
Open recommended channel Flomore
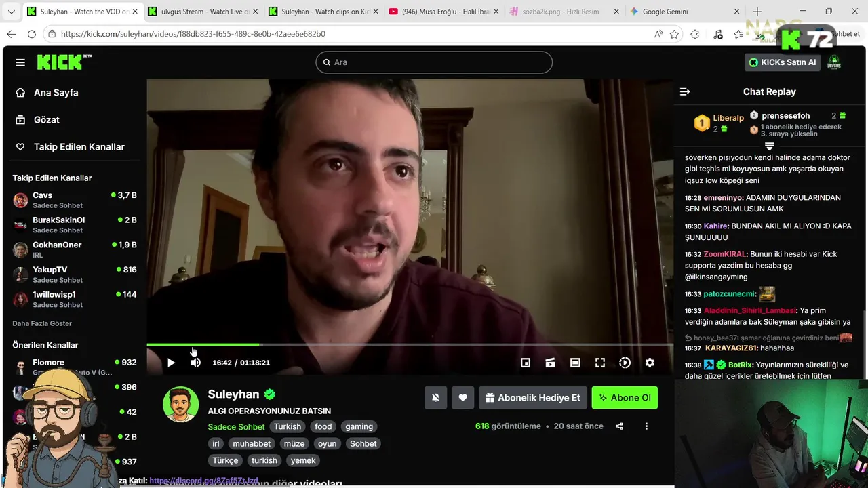[75, 367]
